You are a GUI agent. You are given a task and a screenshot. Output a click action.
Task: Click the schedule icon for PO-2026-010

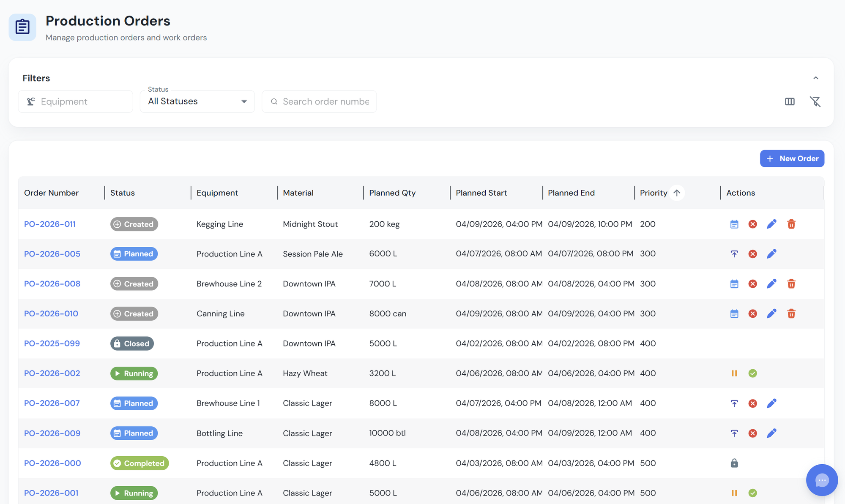[x=734, y=313]
